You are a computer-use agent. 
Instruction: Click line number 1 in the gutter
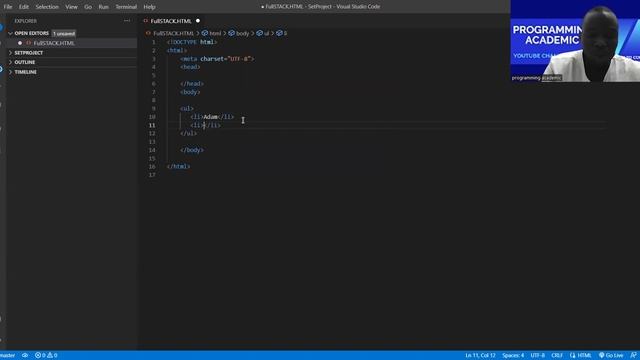(154, 42)
